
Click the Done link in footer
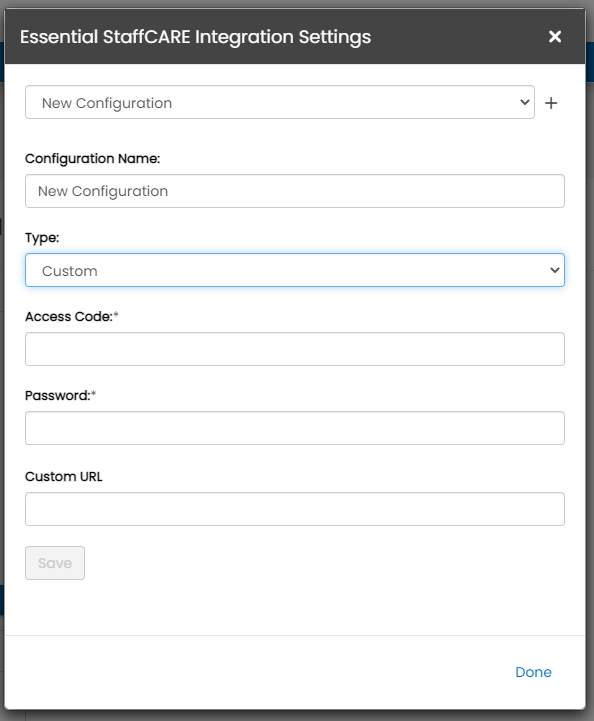pyautogui.click(x=533, y=672)
